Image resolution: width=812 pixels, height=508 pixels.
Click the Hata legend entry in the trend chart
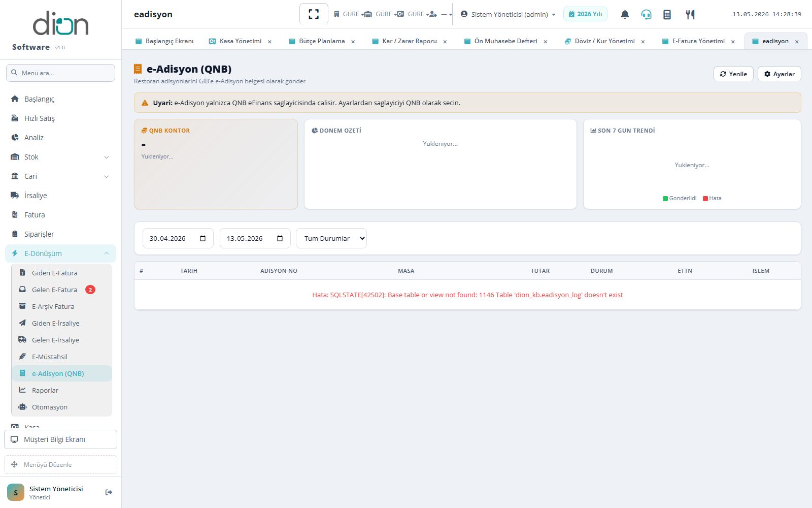coord(712,198)
